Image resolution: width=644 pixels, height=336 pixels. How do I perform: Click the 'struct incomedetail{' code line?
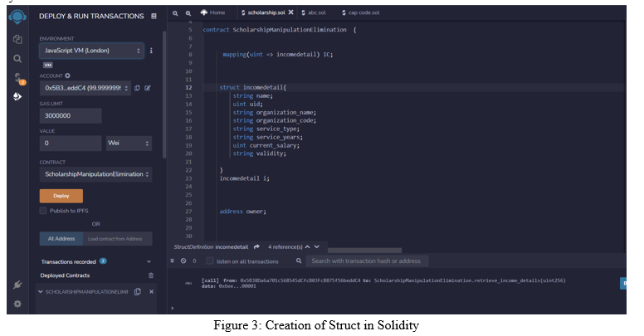(x=253, y=87)
